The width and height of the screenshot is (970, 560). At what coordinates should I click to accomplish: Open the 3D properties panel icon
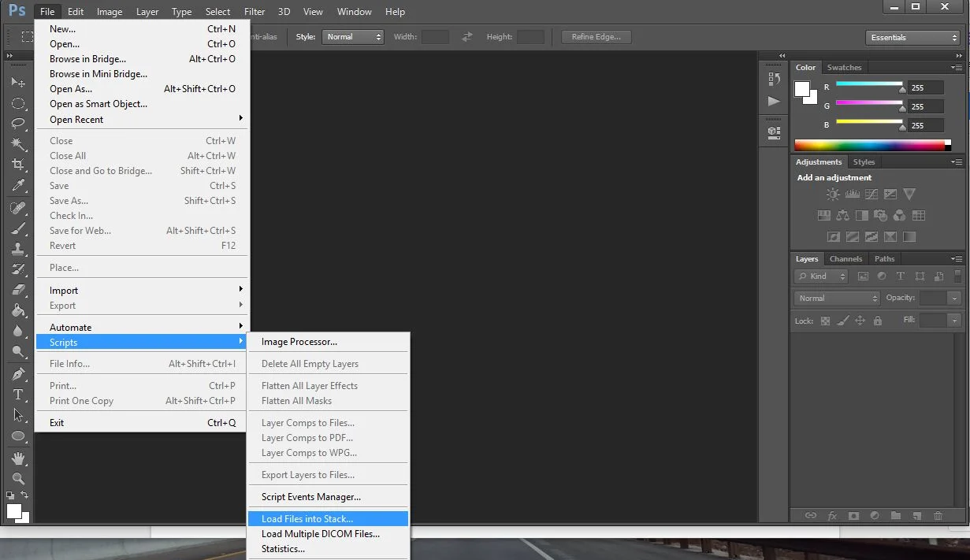click(x=774, y=132)
